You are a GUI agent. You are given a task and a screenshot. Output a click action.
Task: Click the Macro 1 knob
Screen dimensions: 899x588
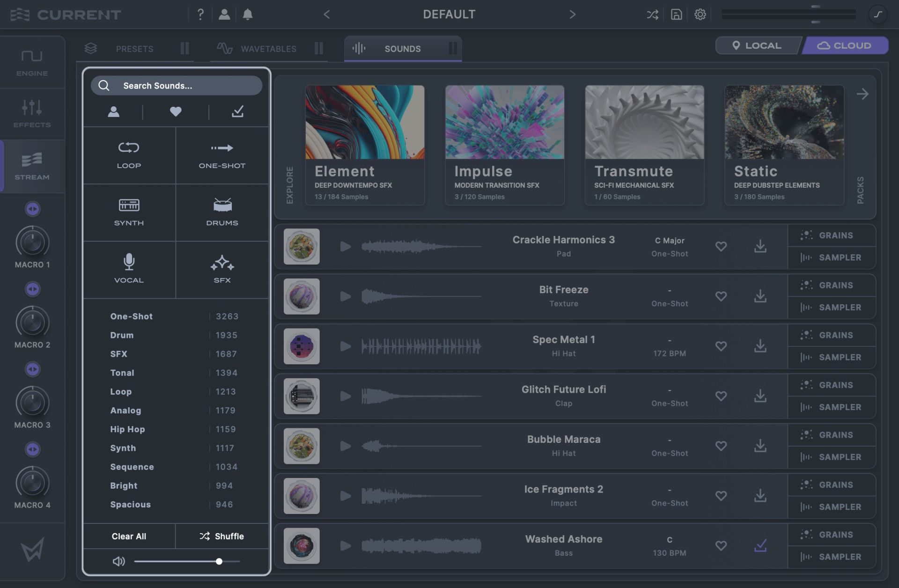32,243
